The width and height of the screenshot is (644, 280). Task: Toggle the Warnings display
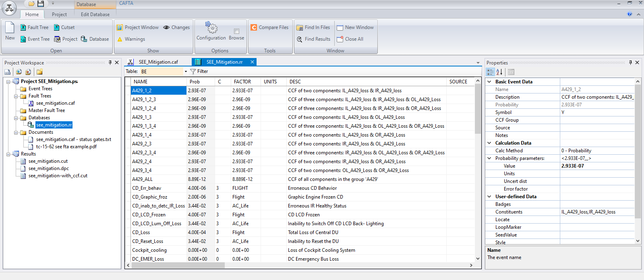tap(131, 39)
